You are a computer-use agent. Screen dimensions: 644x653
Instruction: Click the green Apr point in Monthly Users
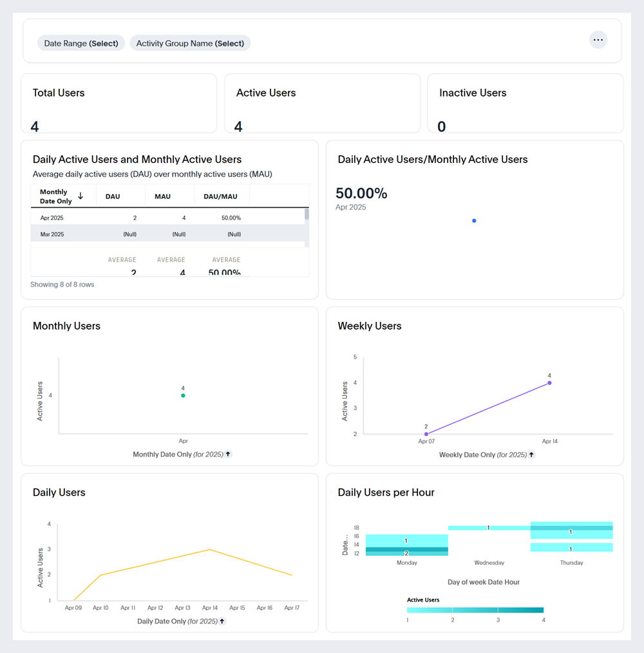click(183, 395)
